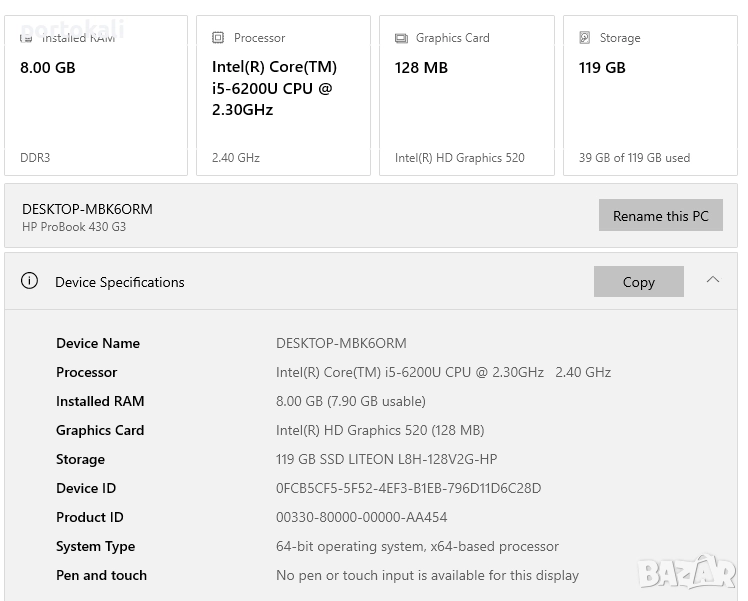The image size is (748, 601).
Task: Click the 128 MB value in Graphics card
Action: pyautogui.click(x=421, y=68)
